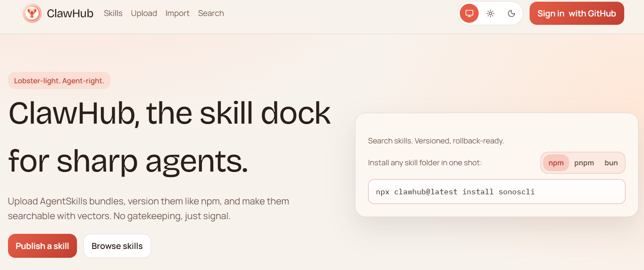Go to the Upload page
Image resolution: width=644 pixels, height=270 pixels.
(144, 13)
